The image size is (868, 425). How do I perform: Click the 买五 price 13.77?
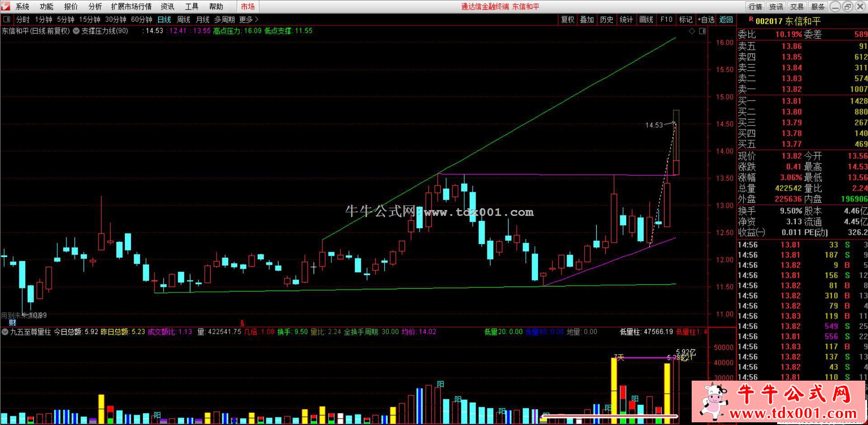[791, 144]
